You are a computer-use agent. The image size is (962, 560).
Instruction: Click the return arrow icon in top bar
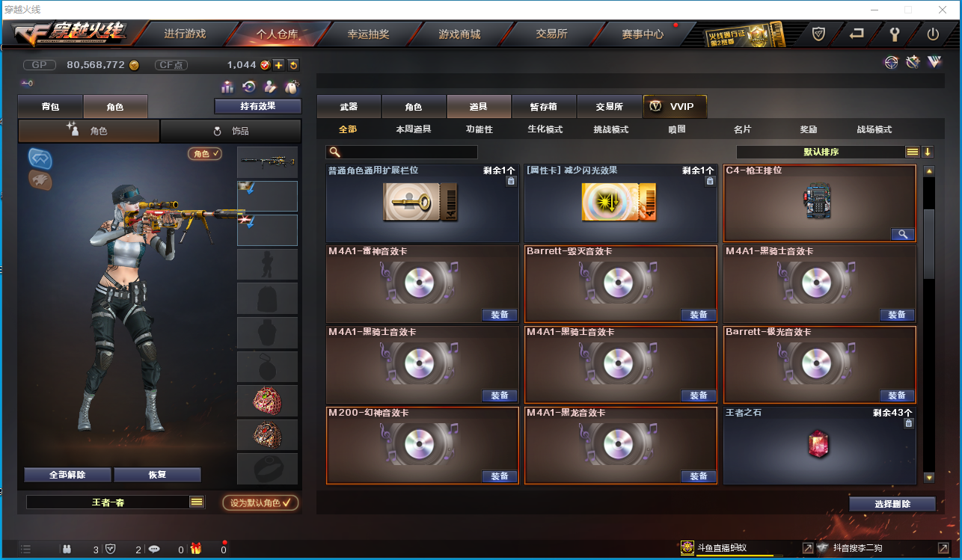point(857,34)
